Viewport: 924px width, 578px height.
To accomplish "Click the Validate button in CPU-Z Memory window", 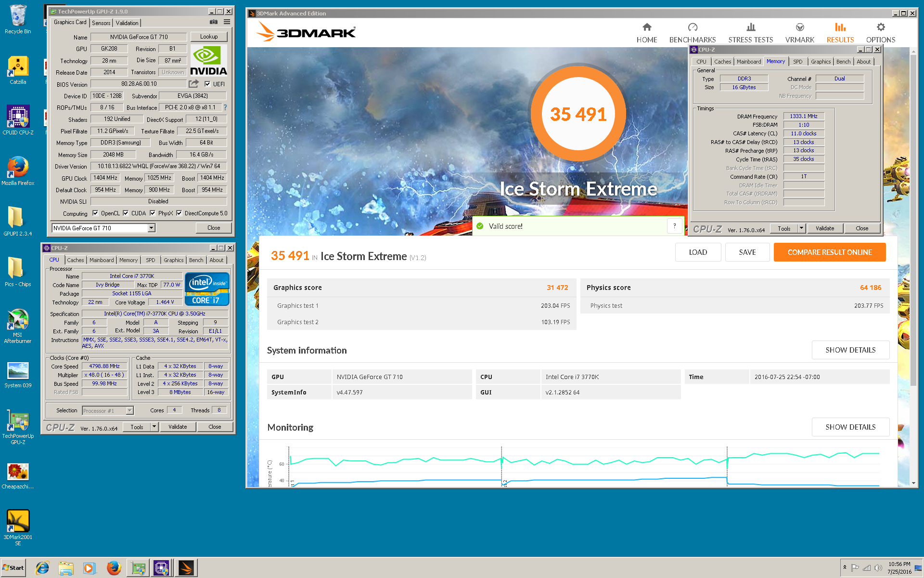I will click(x=825, y=228).
